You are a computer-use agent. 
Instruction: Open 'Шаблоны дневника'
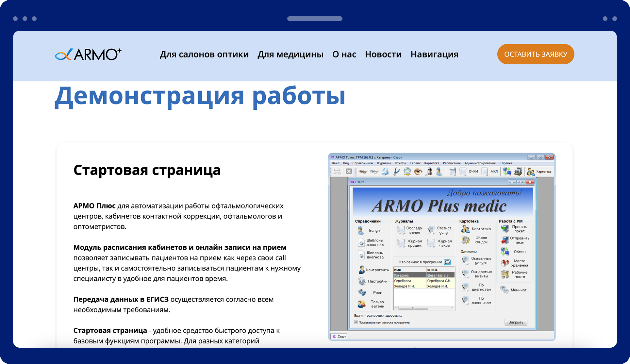(x=371, y=242)
